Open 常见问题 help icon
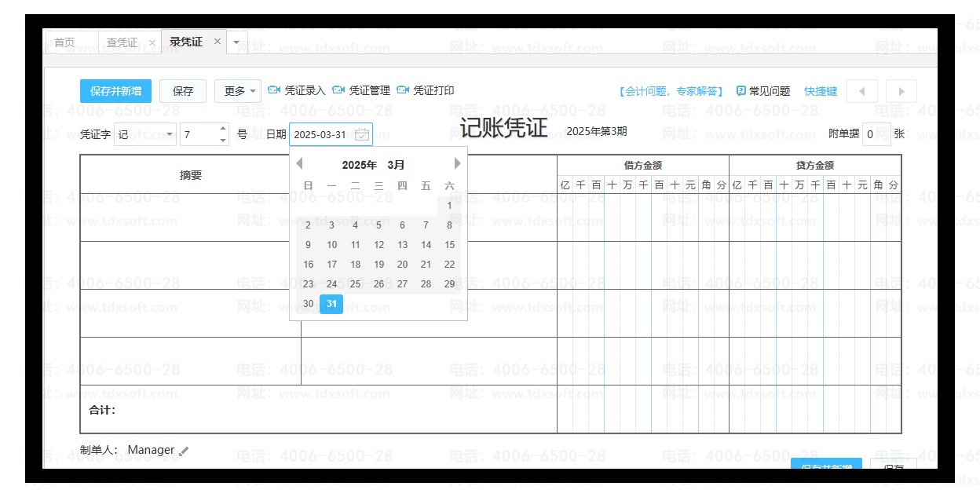Screen dimensions: 980x497 click(x=740, y=91)
